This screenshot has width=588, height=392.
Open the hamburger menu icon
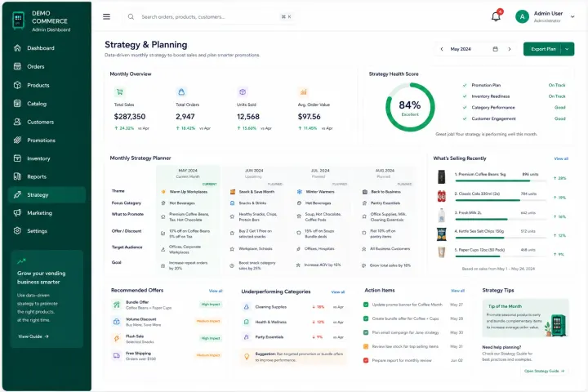106,17
